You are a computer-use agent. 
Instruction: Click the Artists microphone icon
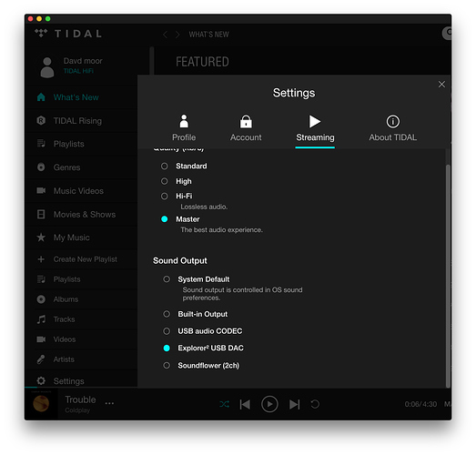click(41, 359)
